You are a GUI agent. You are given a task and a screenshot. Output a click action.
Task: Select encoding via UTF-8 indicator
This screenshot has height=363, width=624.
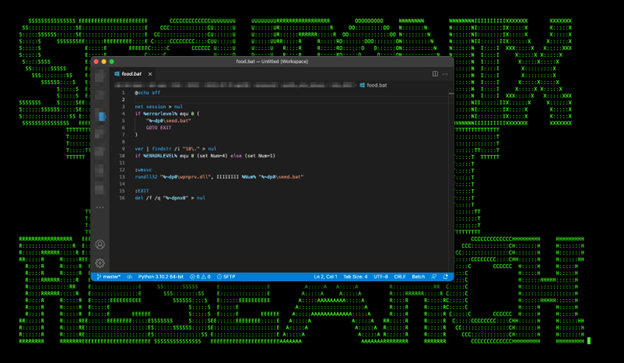point(381,277)
